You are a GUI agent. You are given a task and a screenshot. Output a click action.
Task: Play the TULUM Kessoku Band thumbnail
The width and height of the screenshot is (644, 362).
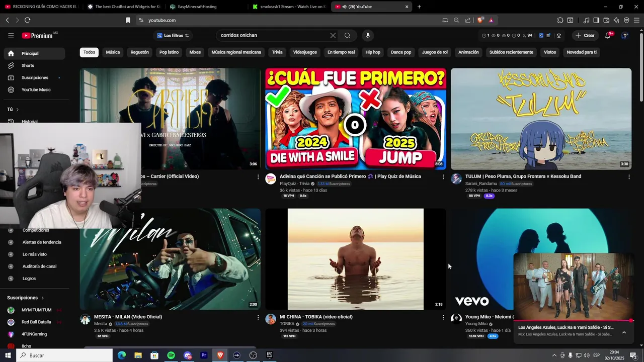click(541, 119)
